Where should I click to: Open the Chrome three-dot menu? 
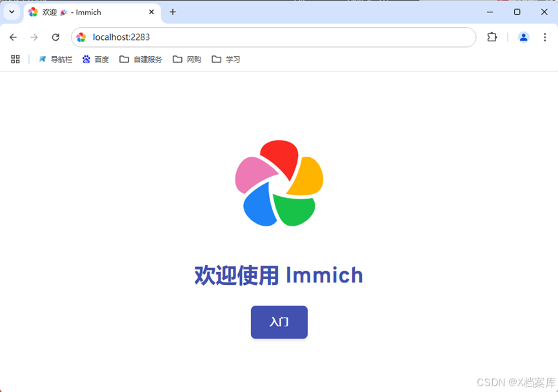(x=545, y=37)
